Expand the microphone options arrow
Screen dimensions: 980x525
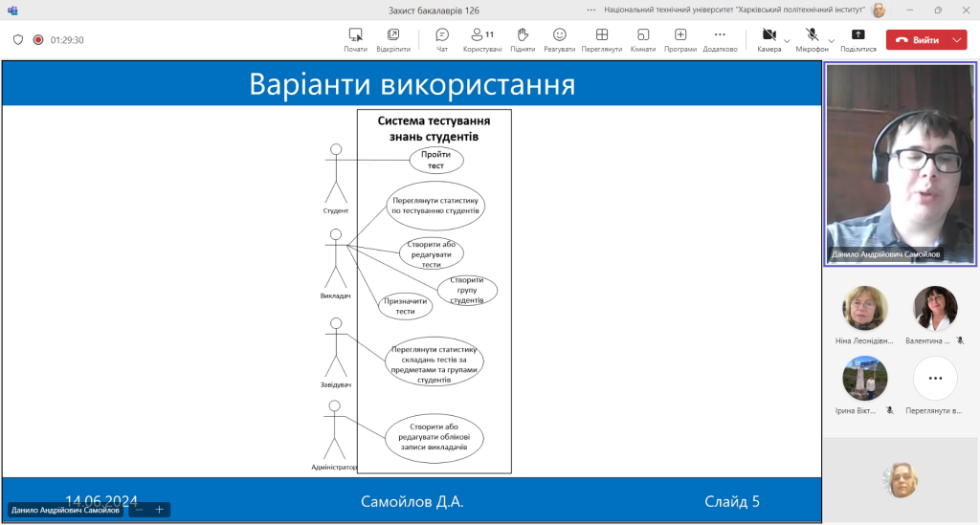(x=832, y=40)
